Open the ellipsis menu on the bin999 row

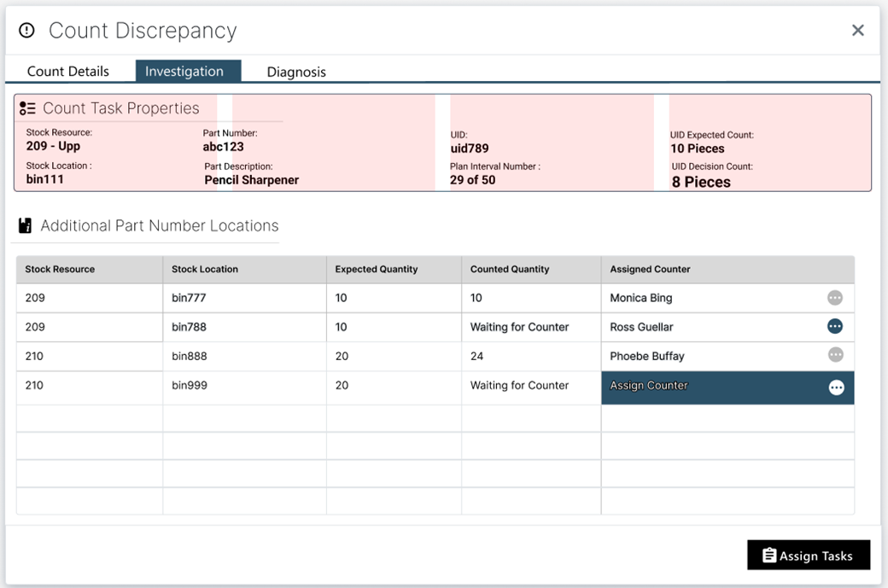click(835, 386)
